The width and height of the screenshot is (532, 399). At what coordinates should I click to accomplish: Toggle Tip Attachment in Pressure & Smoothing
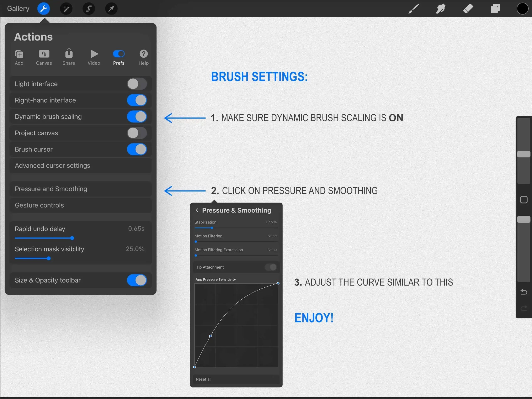pyautogui.click(x=271, y=267)
